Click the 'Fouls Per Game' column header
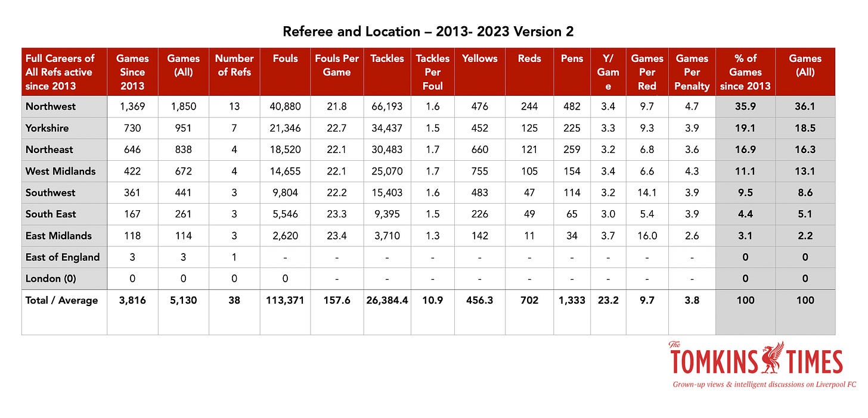 coord(337,72)
